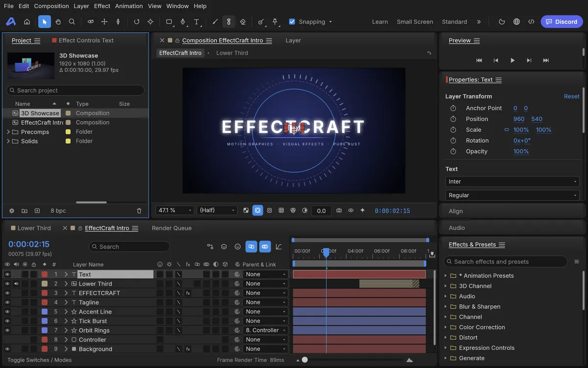This screenshot has width=588, height=368.
Task: Click the Search project field
Action: (75, 90)
